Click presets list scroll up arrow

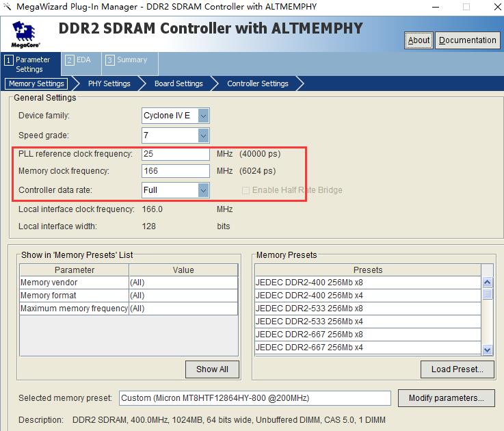pyautogui.click(x=488, y=283)
